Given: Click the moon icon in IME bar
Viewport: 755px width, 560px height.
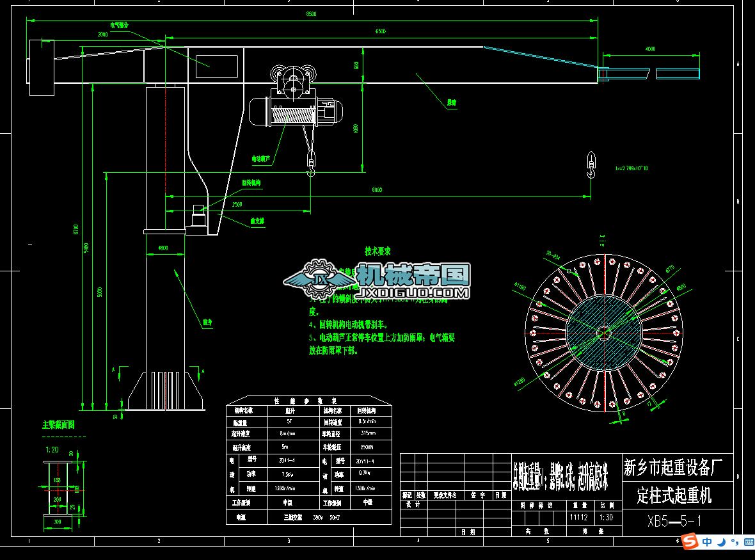Looking at the screenshot, I should coord(721,542).
